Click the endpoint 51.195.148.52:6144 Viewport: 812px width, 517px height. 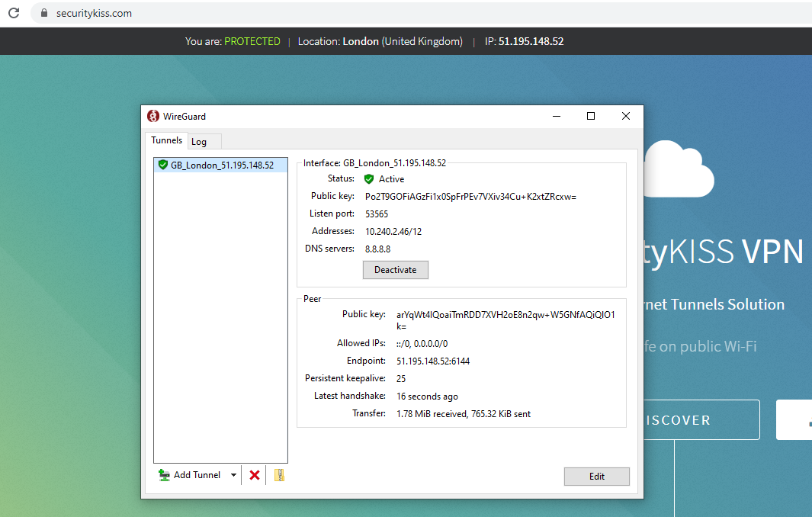[433, 361]
